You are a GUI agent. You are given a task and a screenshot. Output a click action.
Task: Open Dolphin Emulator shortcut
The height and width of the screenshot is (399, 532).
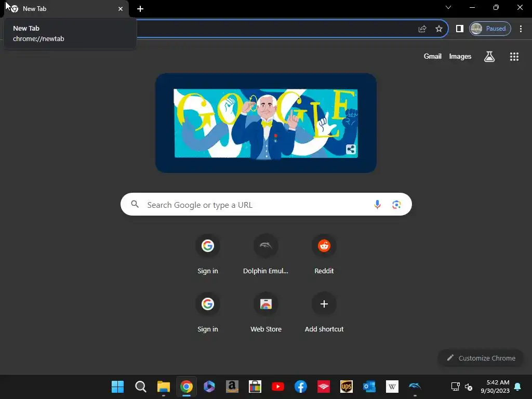click(265, 254)
